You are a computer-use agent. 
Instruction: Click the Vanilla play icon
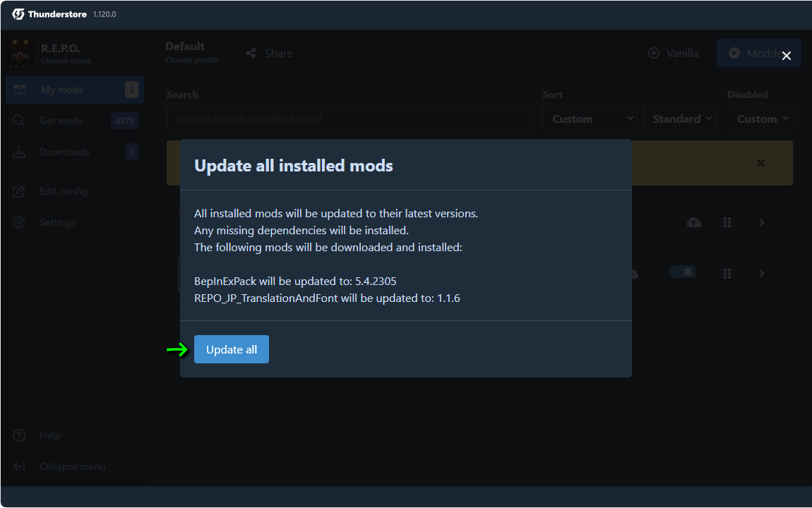(654, 54)
